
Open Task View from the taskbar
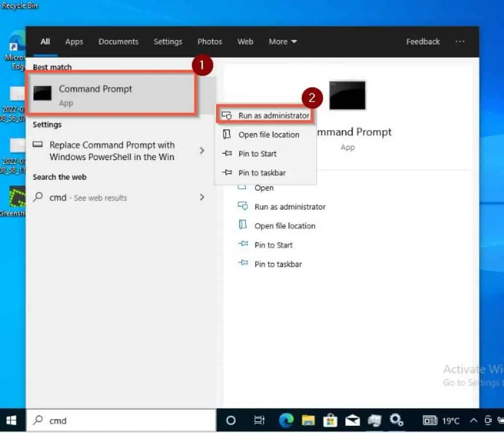tap(259, 420)
